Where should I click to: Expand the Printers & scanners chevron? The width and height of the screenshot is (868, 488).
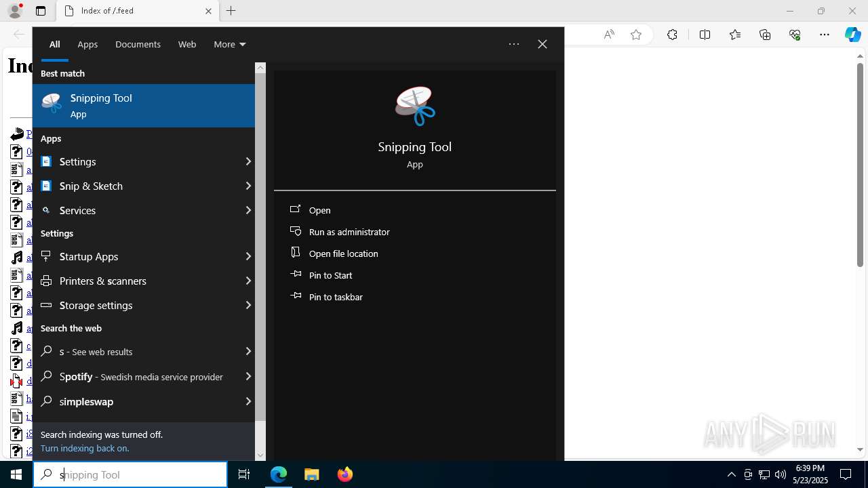pos(248,281)
